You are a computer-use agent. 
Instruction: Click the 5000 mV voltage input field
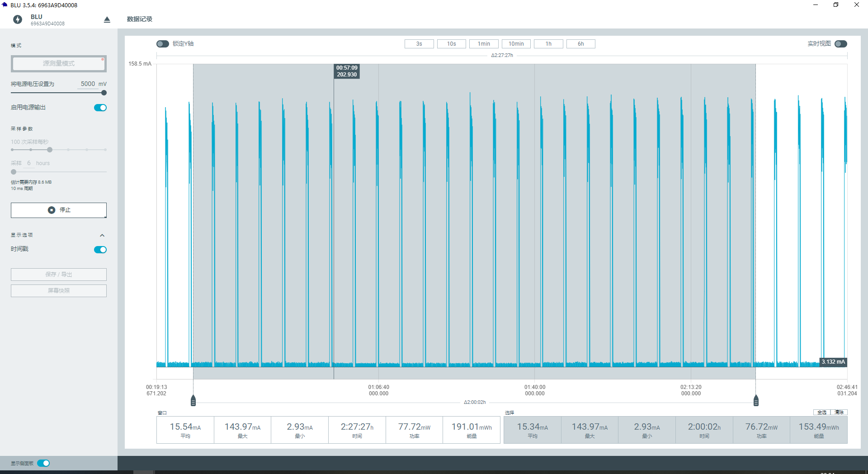pyautogui.click(x=88, y=84)
